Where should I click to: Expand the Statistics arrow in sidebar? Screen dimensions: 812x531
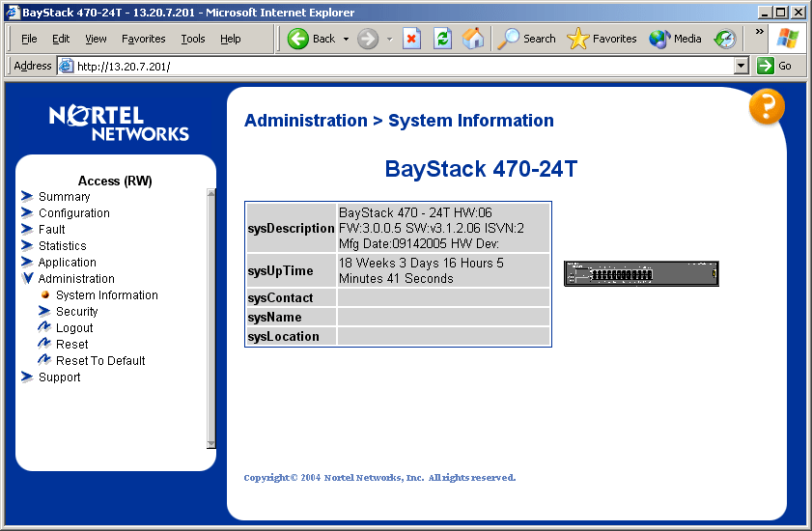pyautogui.click(x=27, y=245)
